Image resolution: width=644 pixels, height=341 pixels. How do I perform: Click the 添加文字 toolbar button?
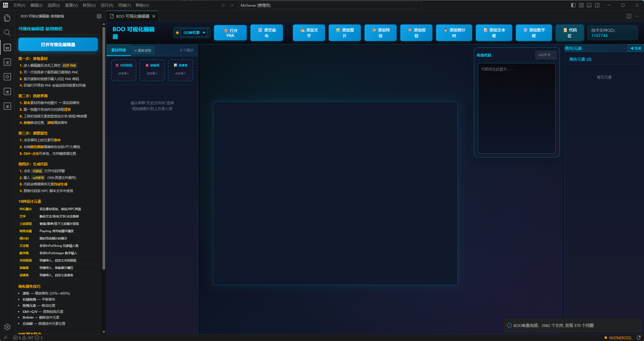pos(309,33)
